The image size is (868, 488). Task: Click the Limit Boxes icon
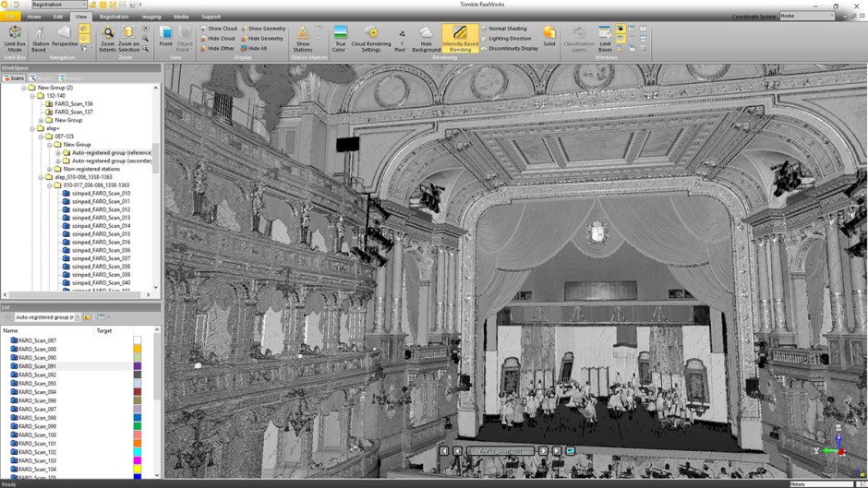[x=605, y=37]
